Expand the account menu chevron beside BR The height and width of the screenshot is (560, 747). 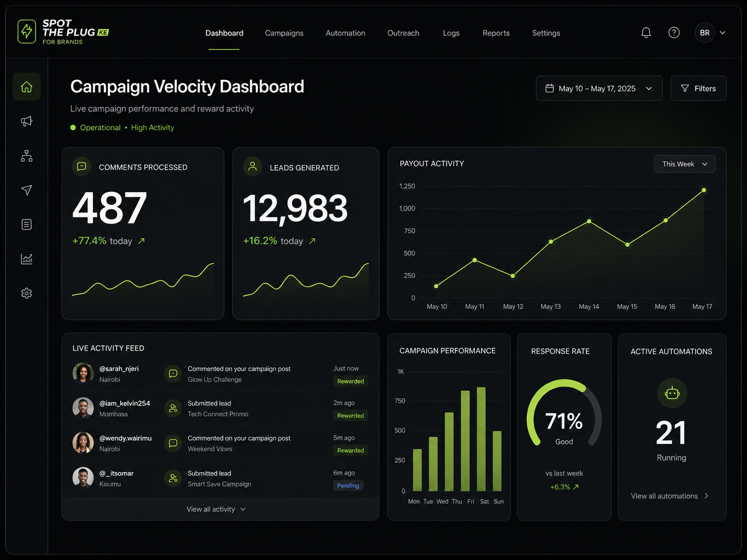point(723,32)
